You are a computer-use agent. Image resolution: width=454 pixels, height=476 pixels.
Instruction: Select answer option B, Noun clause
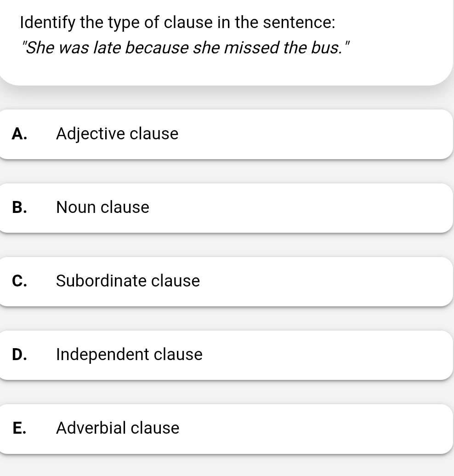(x=227, y=207)
